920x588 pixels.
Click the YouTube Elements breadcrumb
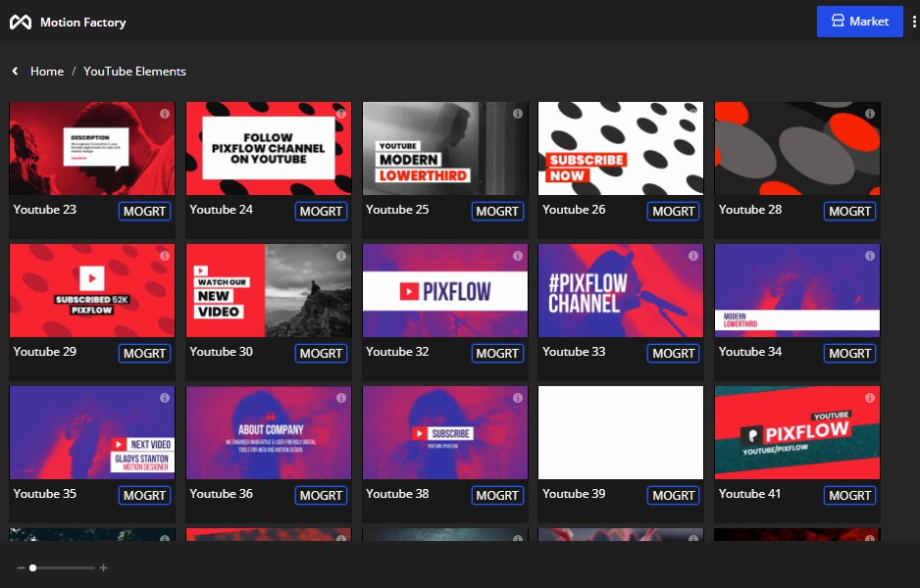(x=134, y=72)
